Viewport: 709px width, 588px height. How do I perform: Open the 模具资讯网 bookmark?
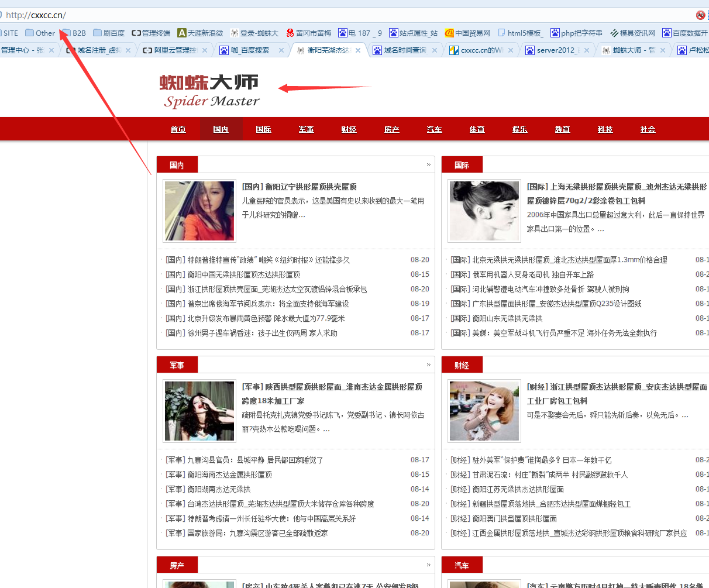pos(632,33)
